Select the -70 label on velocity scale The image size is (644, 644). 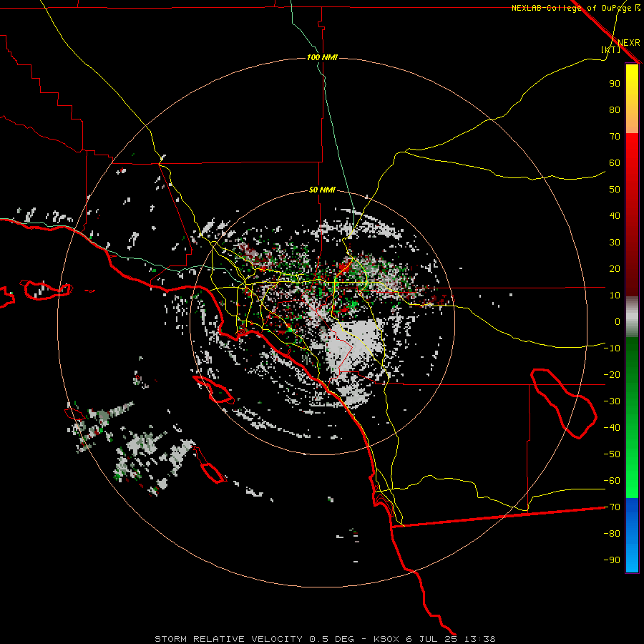pyautogui.click(x=612, y=507)
